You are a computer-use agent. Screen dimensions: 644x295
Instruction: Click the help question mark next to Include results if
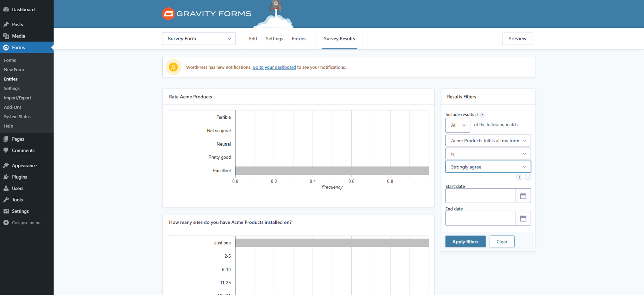click(482, 115)
